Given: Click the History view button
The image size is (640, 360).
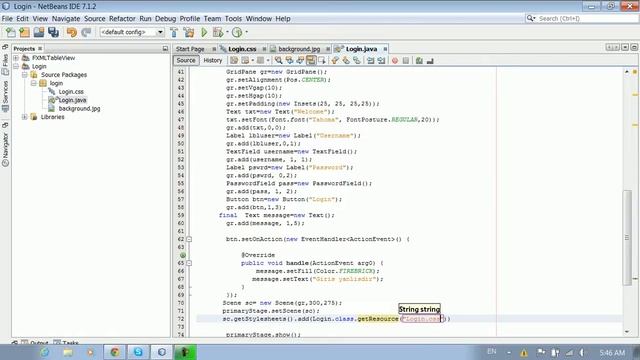Looking at the screenshot, I should click(213, 60).
